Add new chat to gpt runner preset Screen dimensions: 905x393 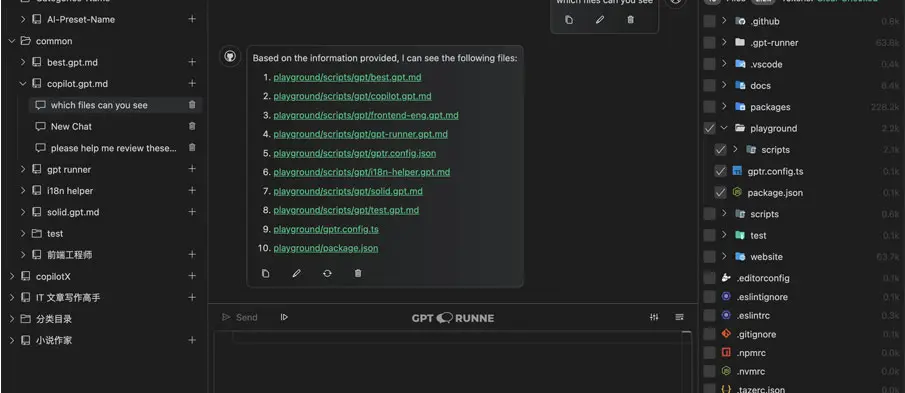tap(192, 169)
